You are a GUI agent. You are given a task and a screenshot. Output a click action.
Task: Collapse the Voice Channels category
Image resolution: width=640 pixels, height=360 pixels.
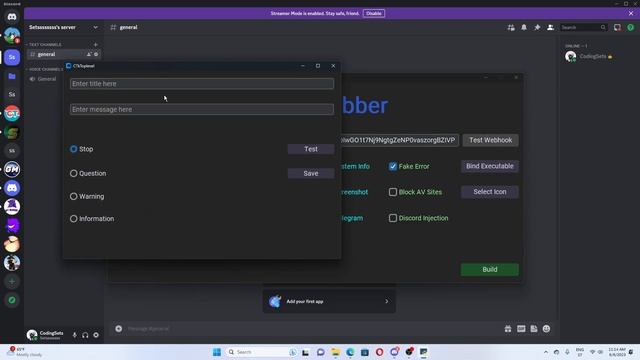(x=44, y=69)
